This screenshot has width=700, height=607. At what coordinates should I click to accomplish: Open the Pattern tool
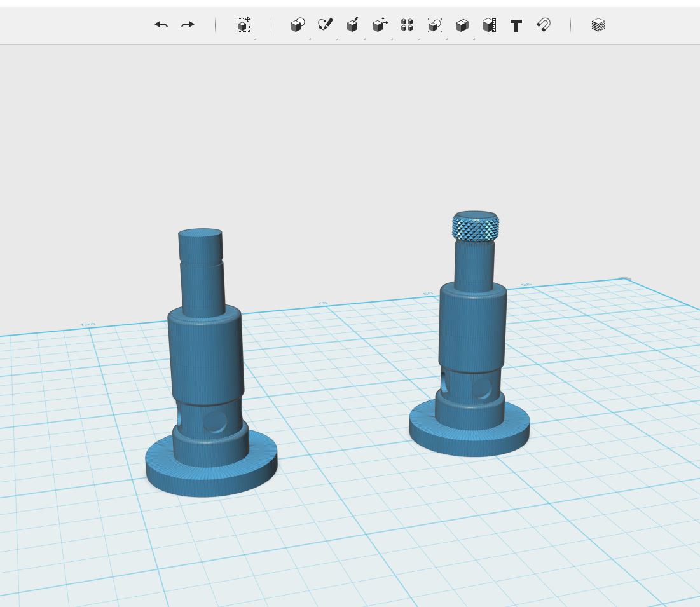pyautogui.click(x=407, y=25)
